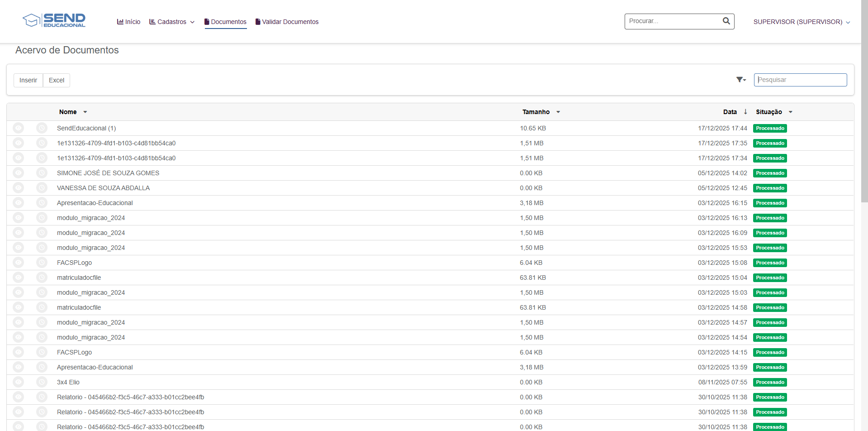Click clock icon for Apresentacao-Educacional at 16:15

point(42,203)
